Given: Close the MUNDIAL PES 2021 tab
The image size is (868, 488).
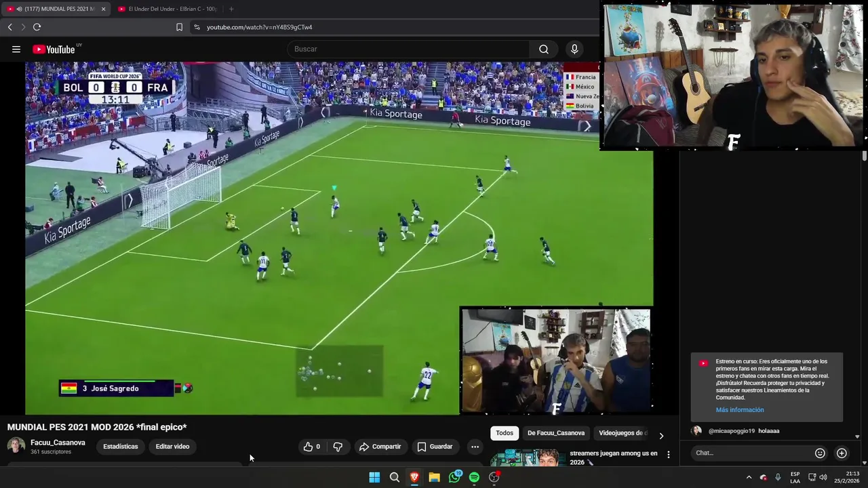Looking at the screenshot, I should click(x=103, y=9).
